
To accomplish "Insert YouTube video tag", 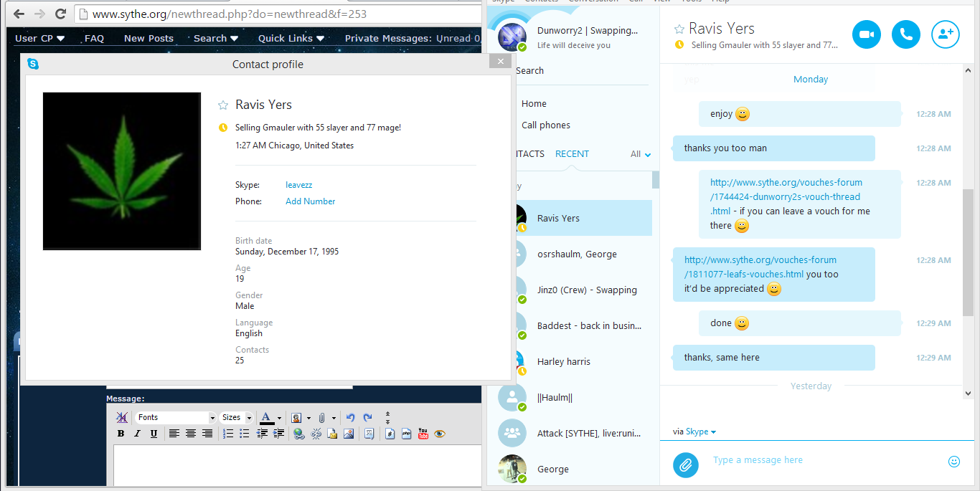I will (423, 434).
